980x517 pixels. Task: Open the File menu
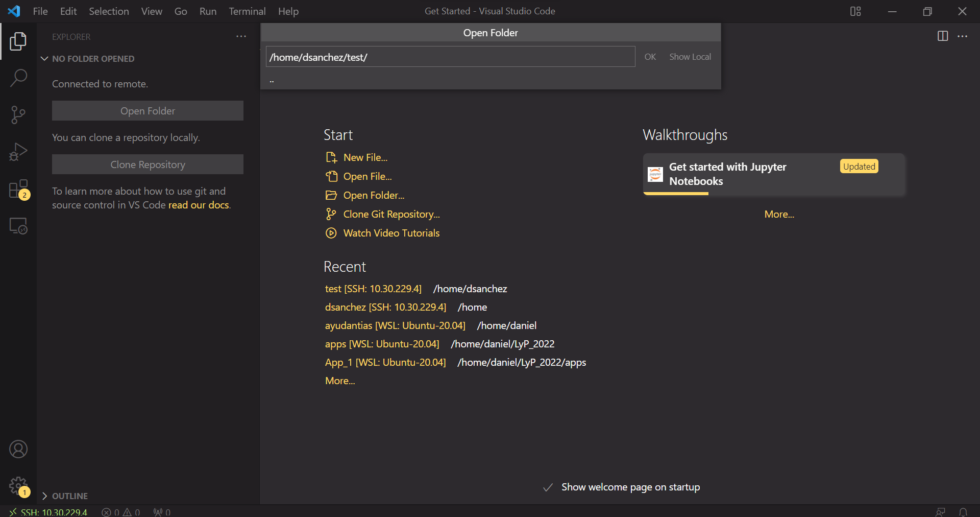click(40, 11)
